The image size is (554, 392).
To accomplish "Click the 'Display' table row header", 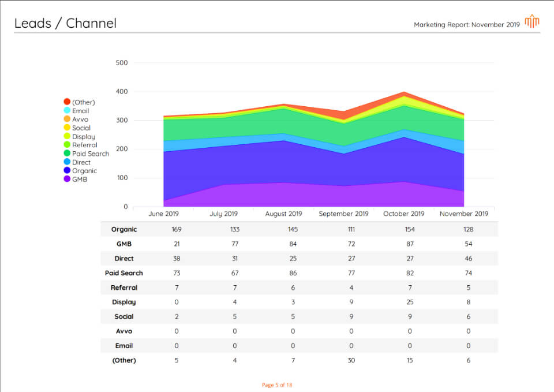I will (x=124, y=302).
